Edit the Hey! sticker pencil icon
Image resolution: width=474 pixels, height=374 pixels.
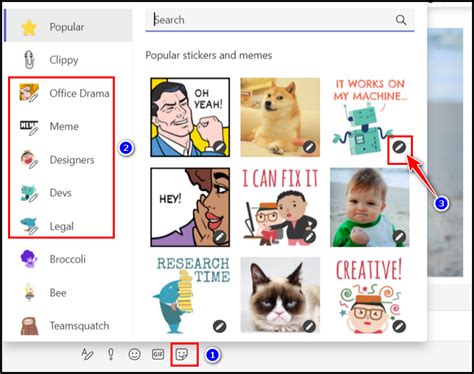pyautogui.click(x=220, y=237)
